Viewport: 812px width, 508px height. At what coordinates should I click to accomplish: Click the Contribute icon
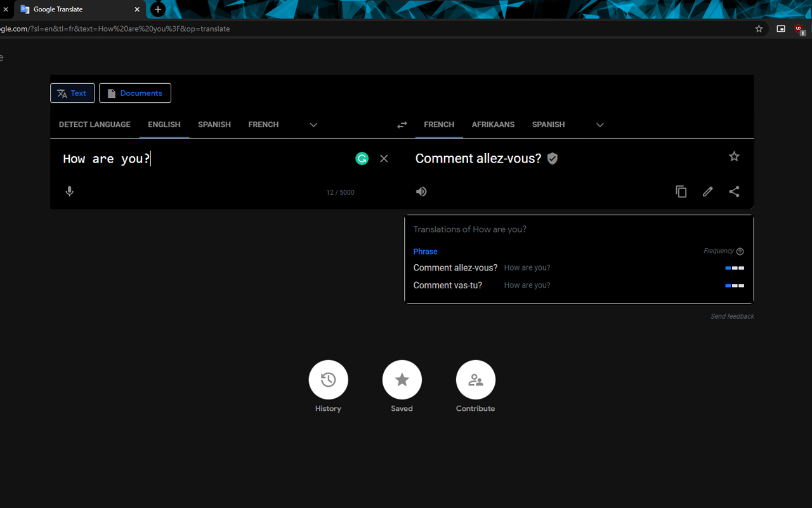(x=475, y=379)
